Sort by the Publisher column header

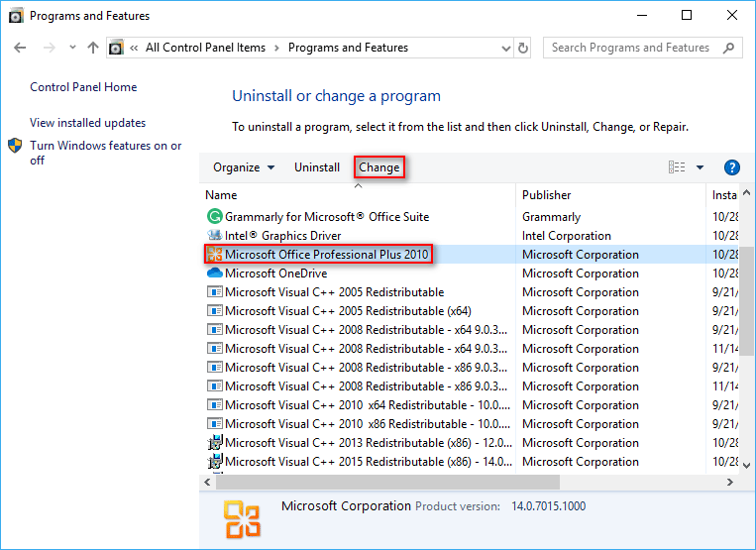(610, 195)
